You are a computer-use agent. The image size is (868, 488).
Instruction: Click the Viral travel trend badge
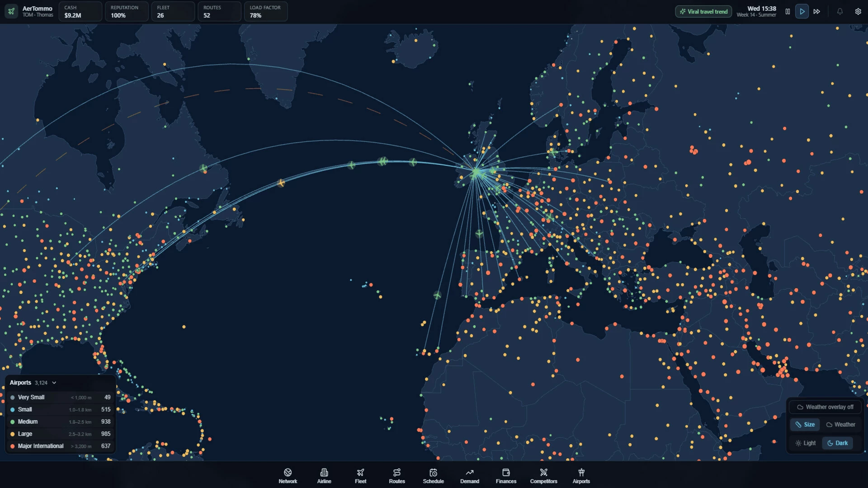[703, 12]
